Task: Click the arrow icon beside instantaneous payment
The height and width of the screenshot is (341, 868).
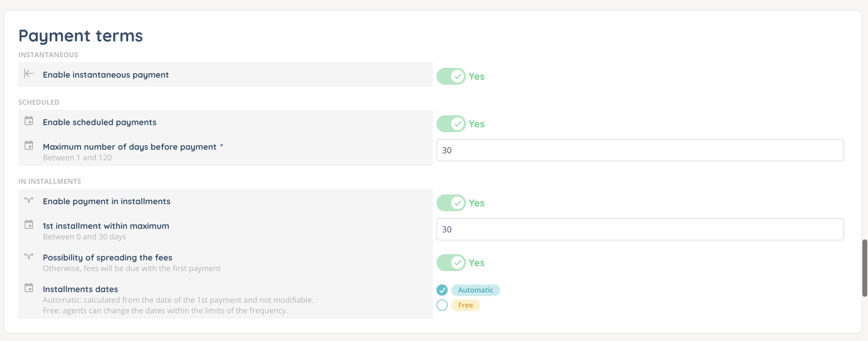Action: (29, 74)
